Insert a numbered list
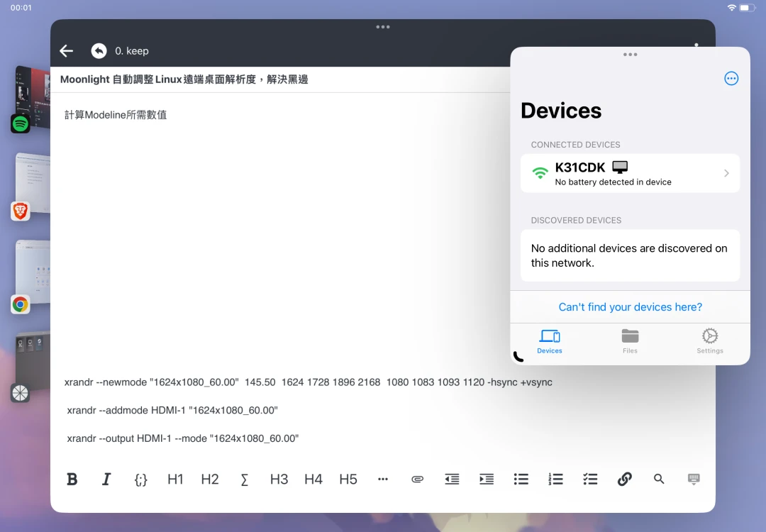Screen dimensions: 766x532 tap(555, 480)
